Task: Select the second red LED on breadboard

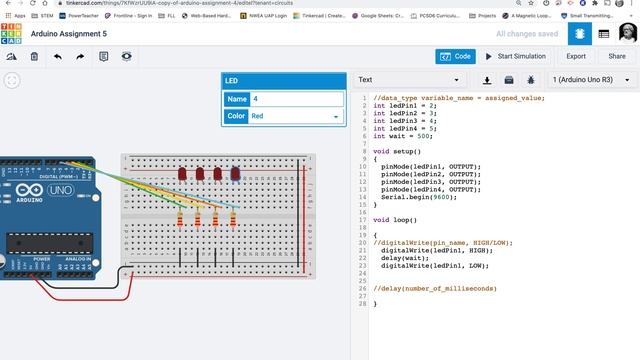Action: tap(200, 174)
